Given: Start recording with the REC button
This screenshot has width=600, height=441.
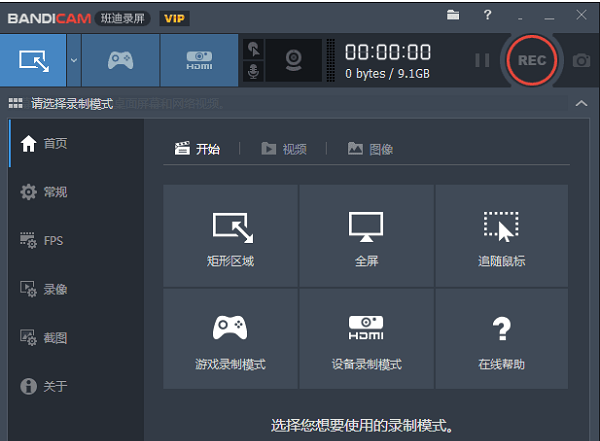Looking at the screenshot, I should coord(532,60).
